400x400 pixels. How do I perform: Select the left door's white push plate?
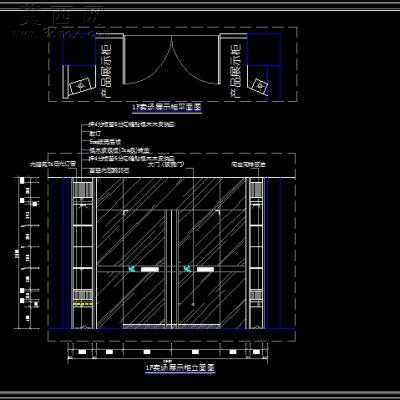(x=150, y=269)
